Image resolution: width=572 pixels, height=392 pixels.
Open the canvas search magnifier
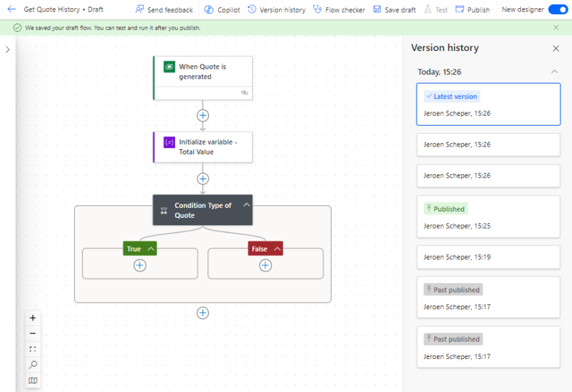(x=32, y=364)
